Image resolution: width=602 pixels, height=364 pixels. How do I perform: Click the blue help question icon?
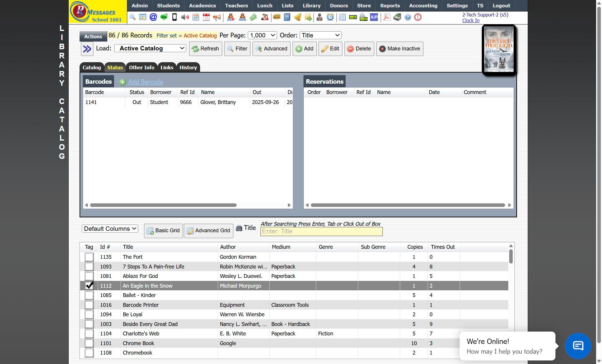pyautogui.click(x=408, y=17)
